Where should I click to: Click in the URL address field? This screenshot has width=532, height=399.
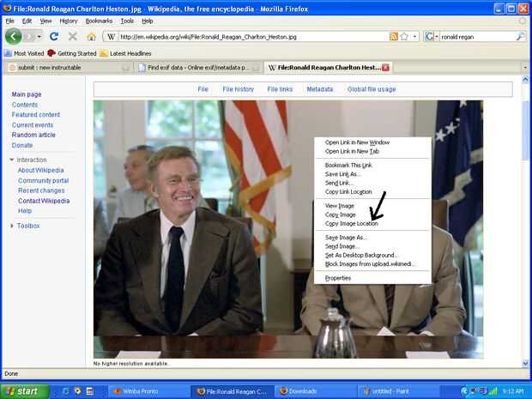253,37
